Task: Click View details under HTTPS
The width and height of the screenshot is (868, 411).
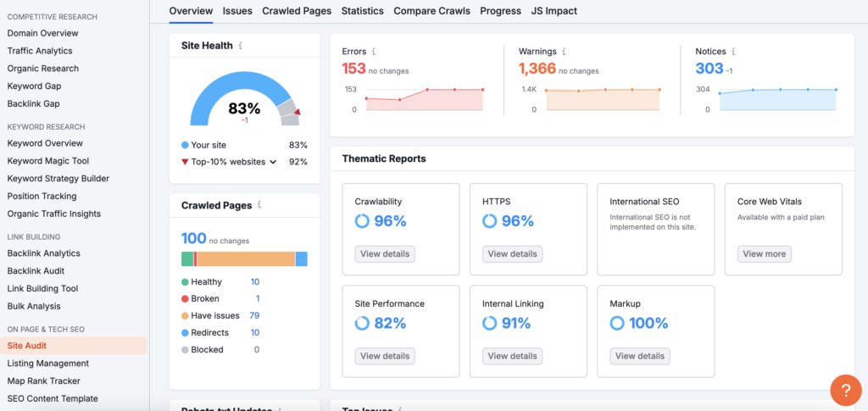Action: 512,254
